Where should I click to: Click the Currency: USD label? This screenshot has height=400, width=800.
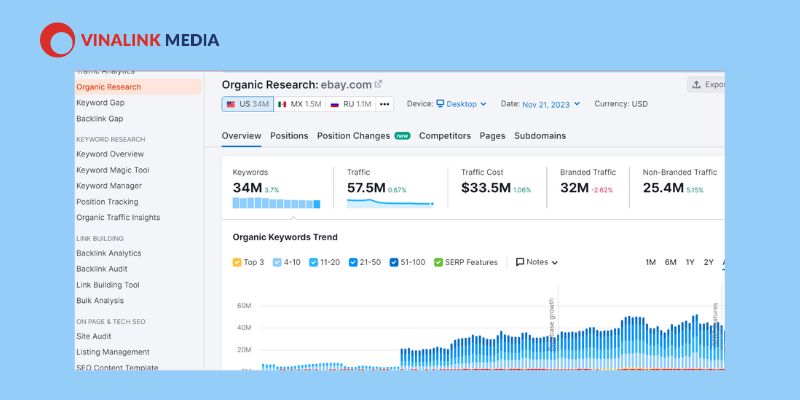point(621,104)
